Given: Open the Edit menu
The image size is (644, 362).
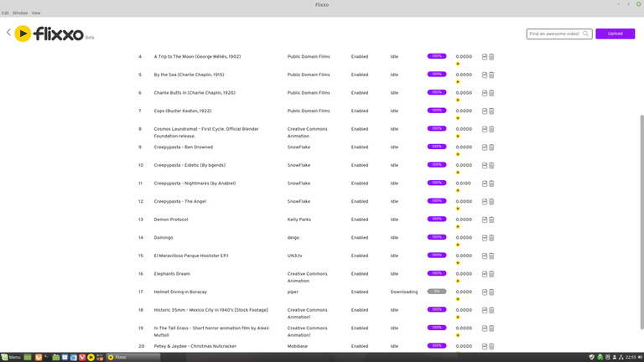Looking at the screenshot, I should [x=5, y=13].
